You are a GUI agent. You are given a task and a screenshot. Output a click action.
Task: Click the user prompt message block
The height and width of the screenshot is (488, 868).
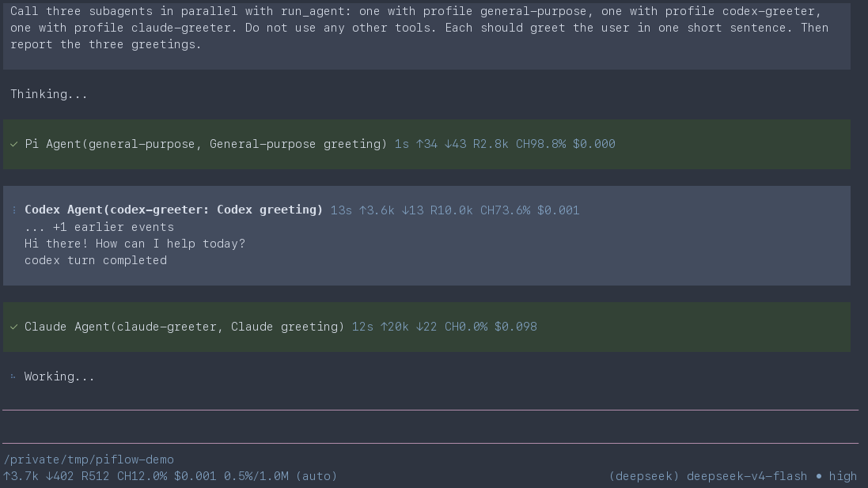[426, 36]
